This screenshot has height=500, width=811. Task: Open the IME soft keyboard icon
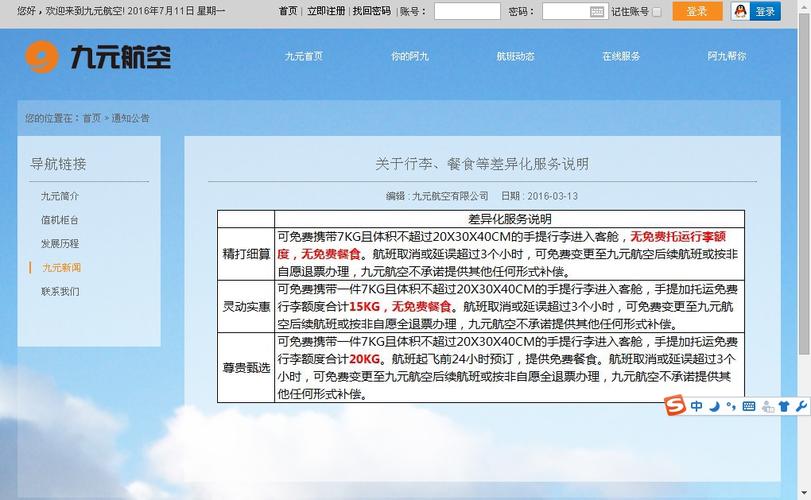[748, 406]
